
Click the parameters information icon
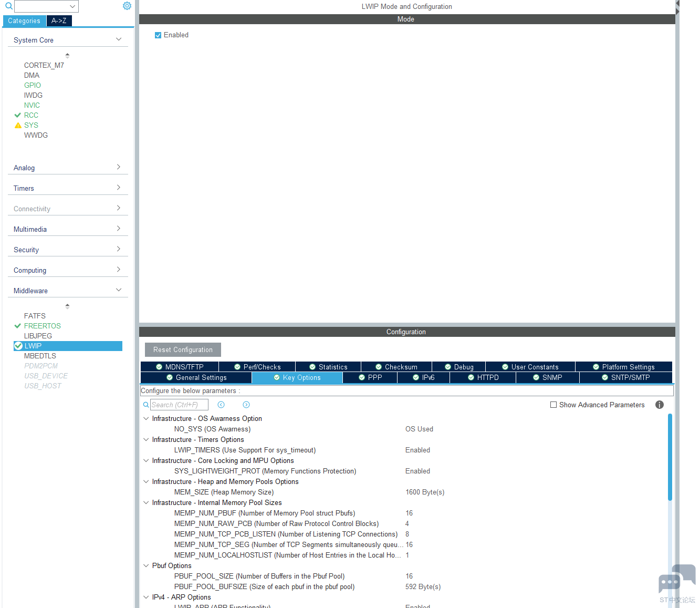(659, 405)
